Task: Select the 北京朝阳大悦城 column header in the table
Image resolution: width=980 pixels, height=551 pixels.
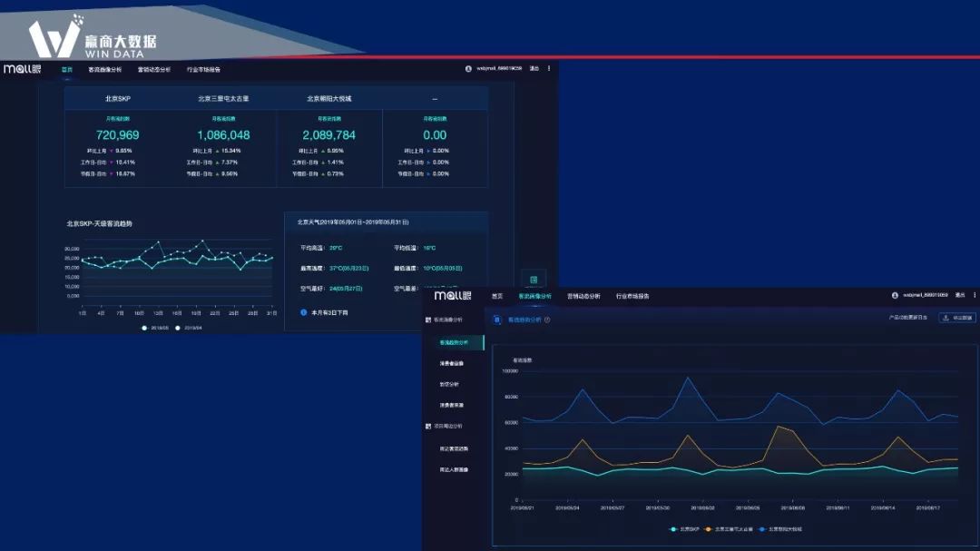Action: click(328, 98)
